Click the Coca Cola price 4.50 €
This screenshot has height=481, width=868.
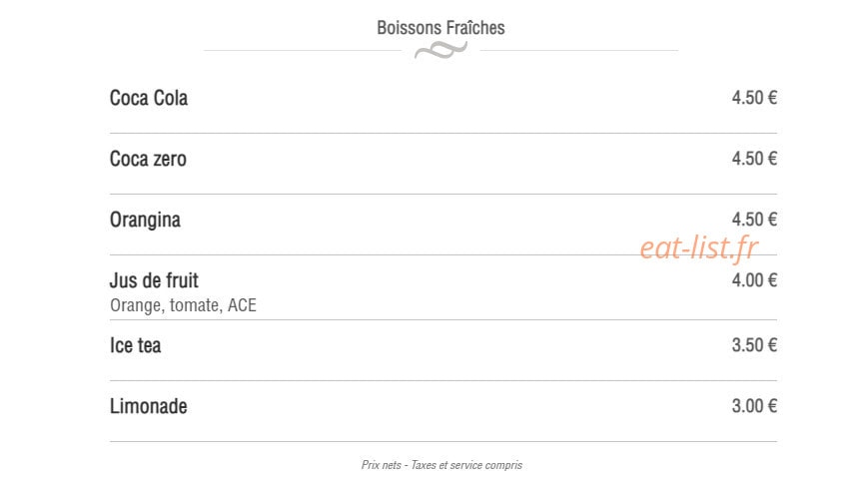pyautogui.click(x=754, y=98)
